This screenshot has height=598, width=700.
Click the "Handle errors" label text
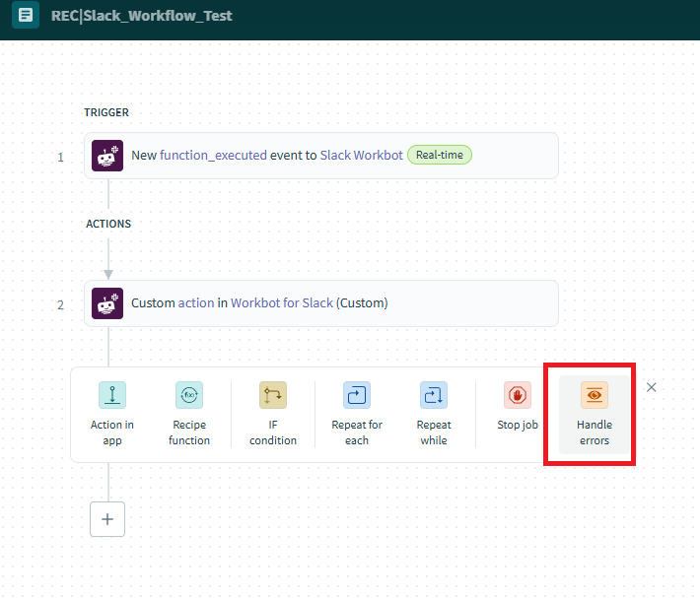pyautogui.click(x=595, y=432)
